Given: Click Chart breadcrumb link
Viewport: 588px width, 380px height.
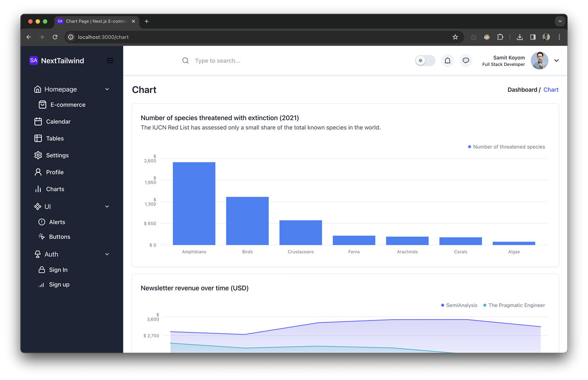Looking at the screenshot, I should click(551, 90).
